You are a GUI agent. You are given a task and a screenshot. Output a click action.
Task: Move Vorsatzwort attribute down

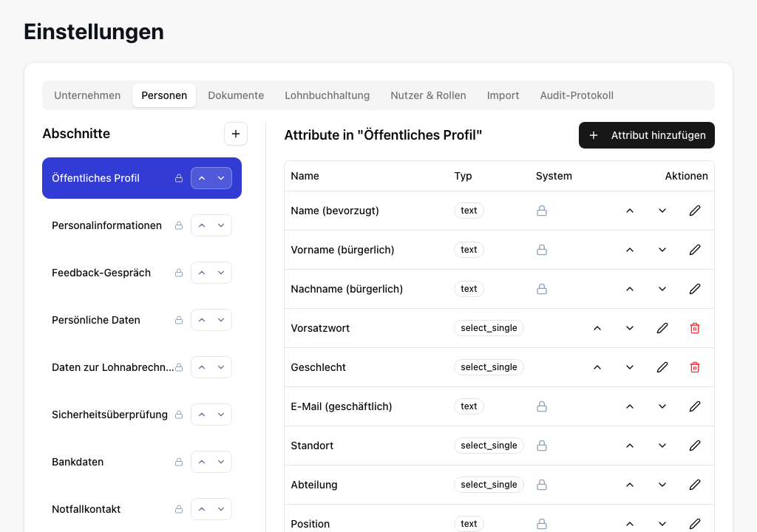click(630, 328)
